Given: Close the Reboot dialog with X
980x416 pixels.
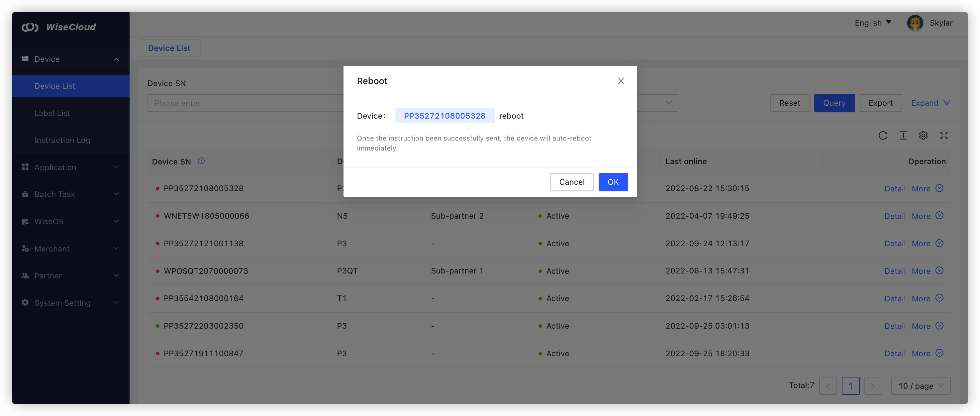Looking at the screenshot, I should click(621, 81).
